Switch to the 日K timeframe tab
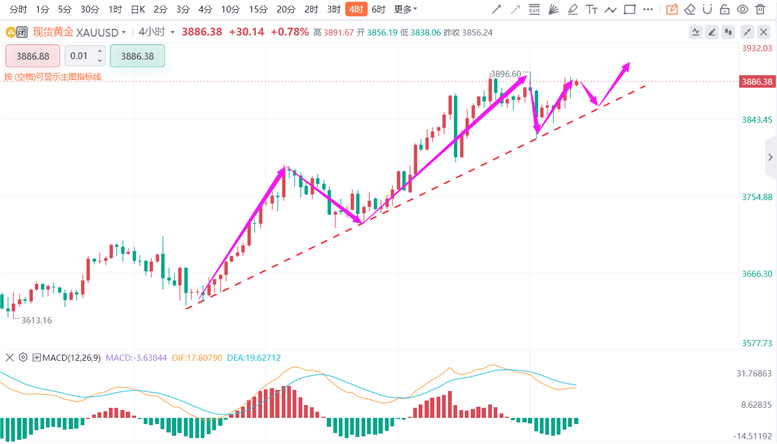Image resolution: width=777 pixels, height=444 pixels. 138,9
